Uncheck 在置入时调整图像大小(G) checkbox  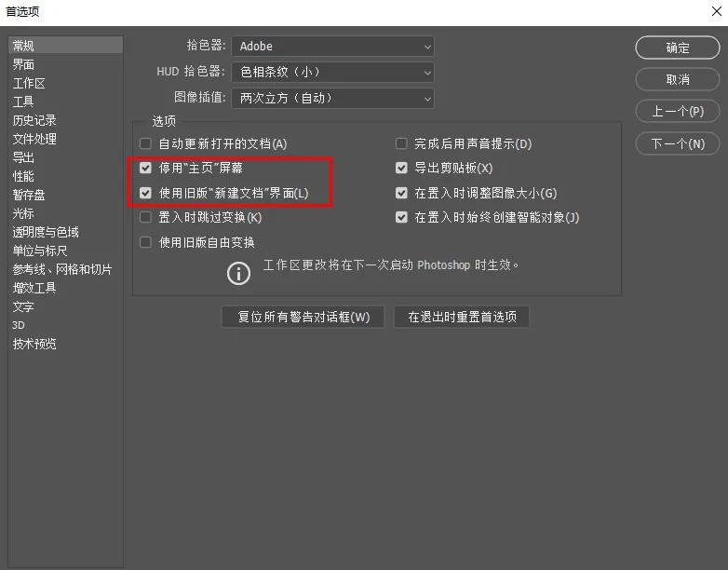[x=401, y=193]
